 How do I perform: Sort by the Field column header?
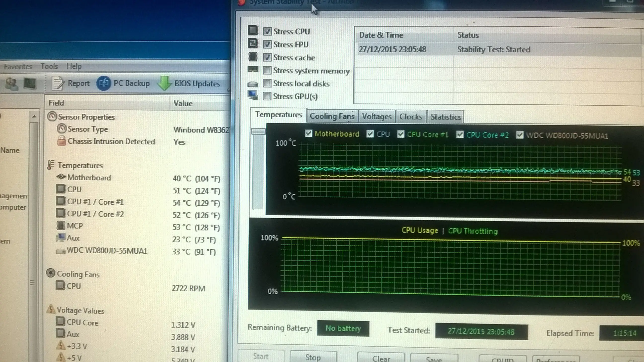coord(107,103)
